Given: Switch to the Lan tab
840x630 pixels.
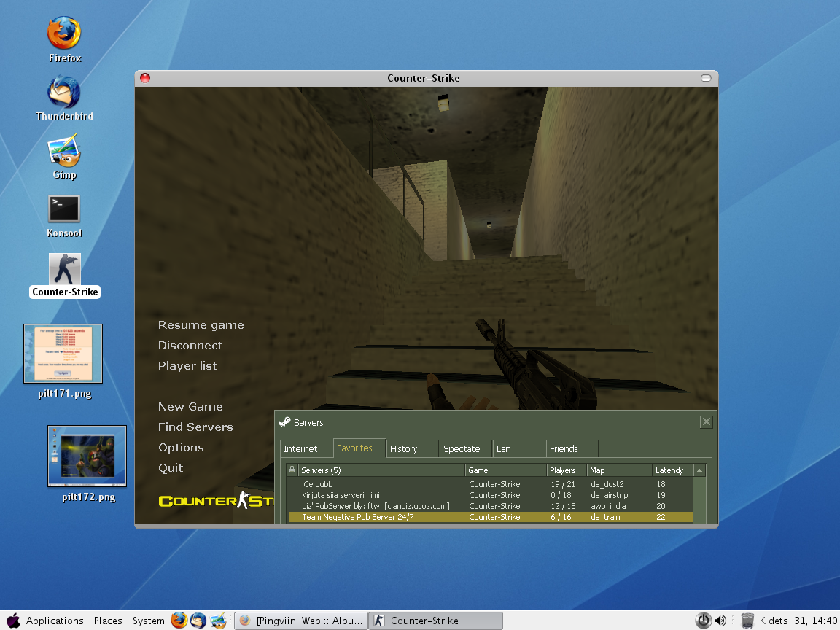Looking at the screenshot, I should (518, 448).
